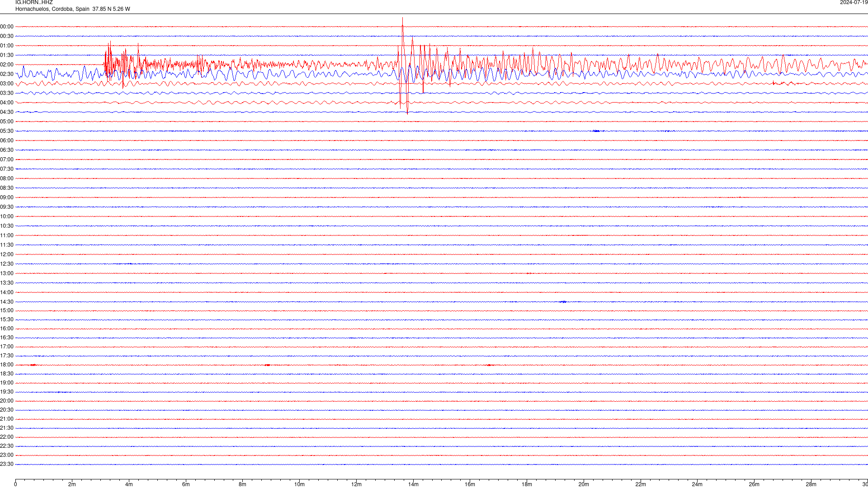Image resolution: width=868 pixels, height=488 pixels.
Task: Click the 6m tick label on time axis
Action: pyautogui.click(x=186, y=484)
